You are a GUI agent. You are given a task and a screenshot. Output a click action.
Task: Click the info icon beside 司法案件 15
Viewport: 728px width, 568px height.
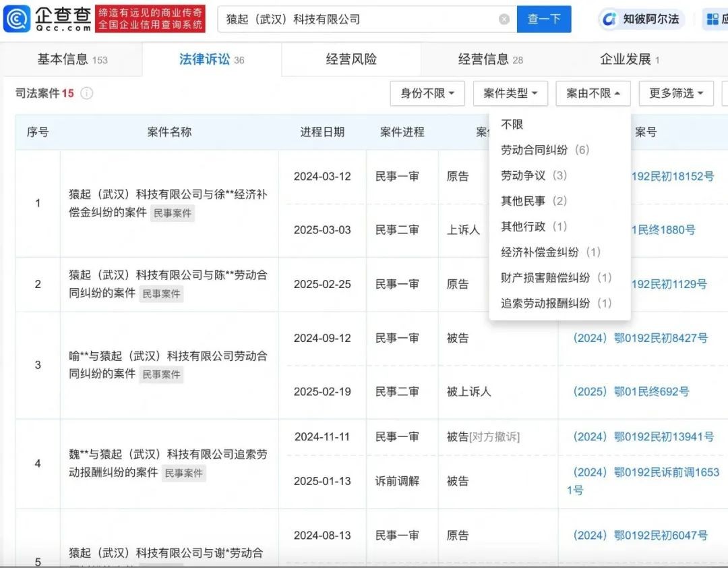(86, 94)
